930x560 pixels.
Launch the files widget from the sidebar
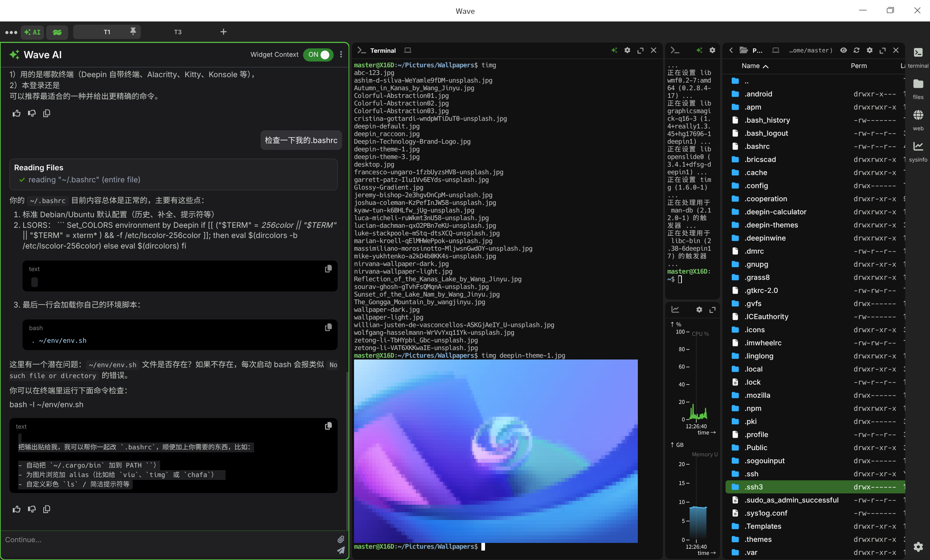coord(918,89)
